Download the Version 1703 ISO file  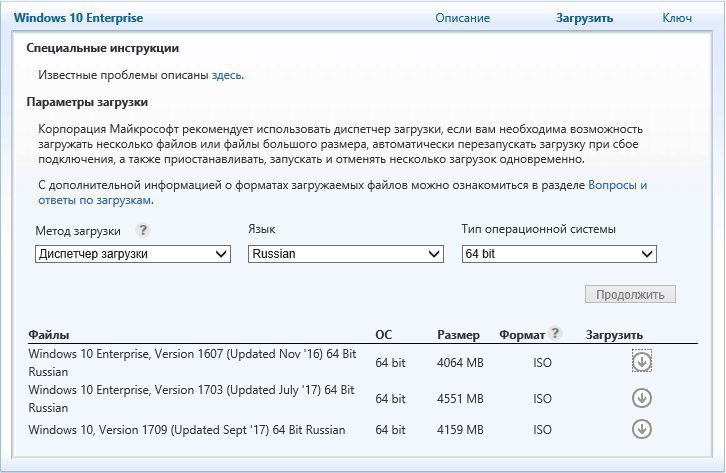641,398
